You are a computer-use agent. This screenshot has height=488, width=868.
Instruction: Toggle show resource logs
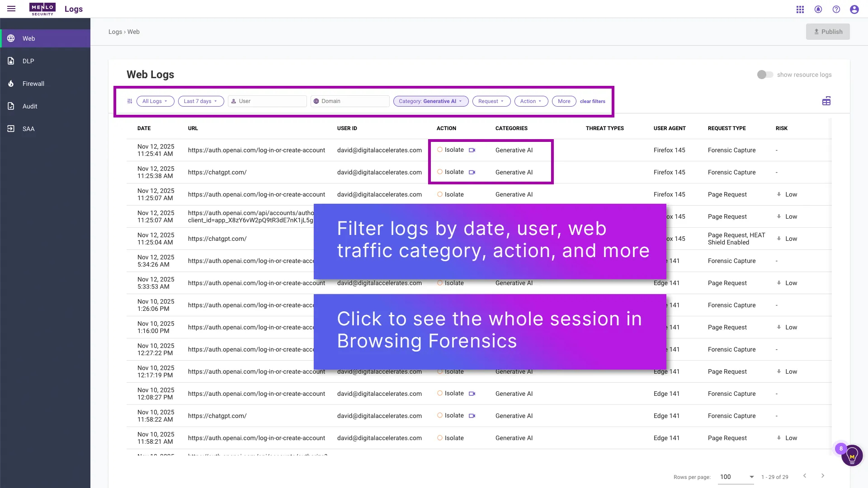(765, 75)
